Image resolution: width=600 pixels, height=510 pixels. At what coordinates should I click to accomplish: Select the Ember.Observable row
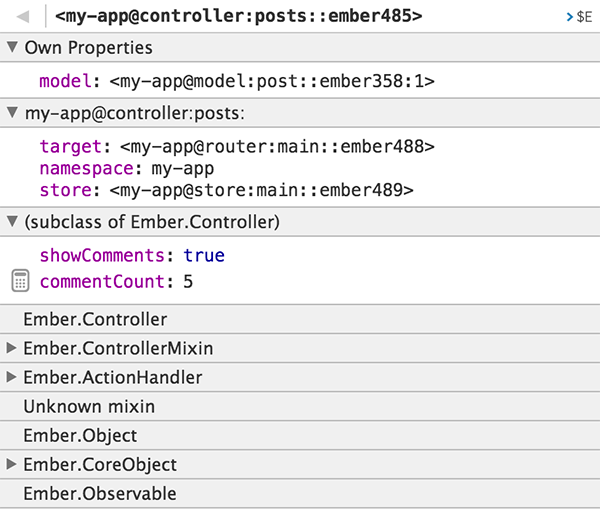pyautogui.click(x=99, y=494)
